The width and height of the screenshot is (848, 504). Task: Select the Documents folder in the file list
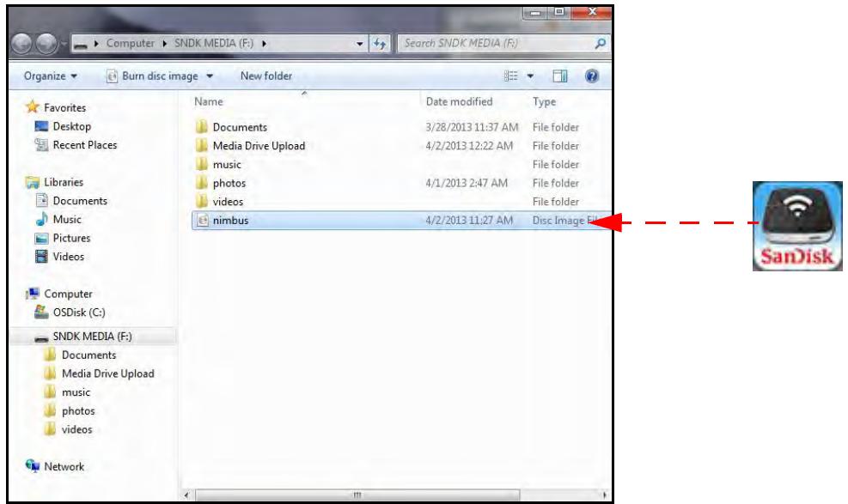click(x=240, y=127)
